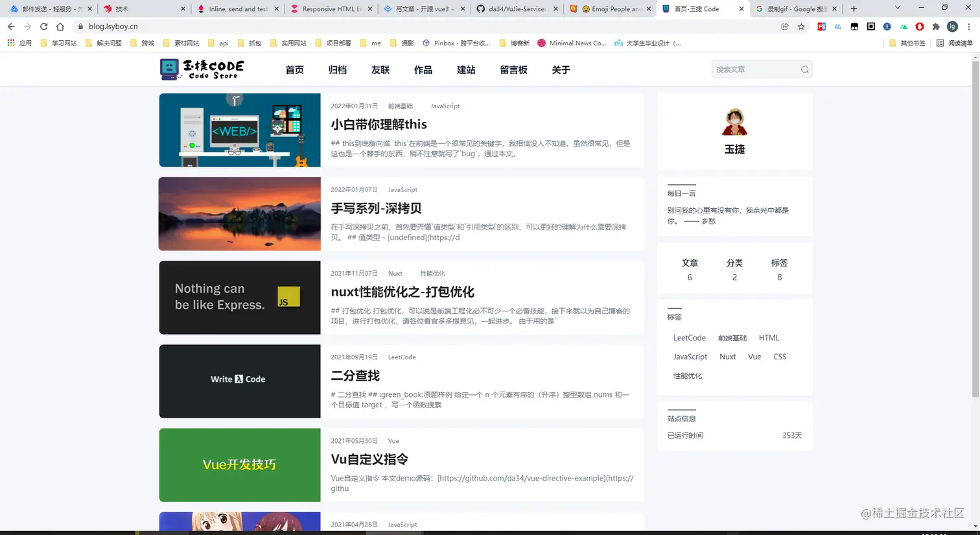Open the 其他书签 bookmarks folder

[907, 43]
